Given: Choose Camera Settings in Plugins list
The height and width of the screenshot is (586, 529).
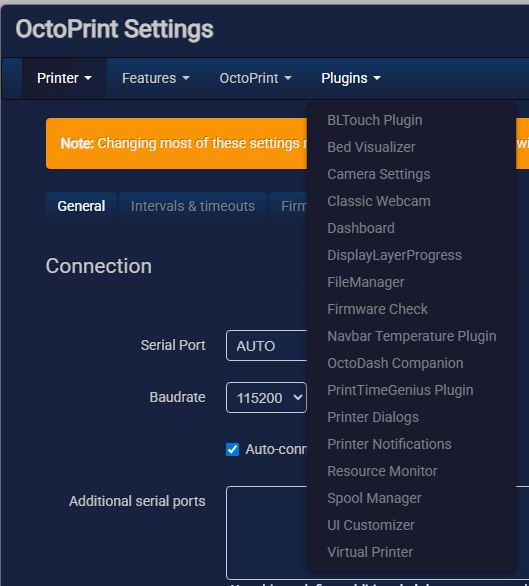Looking at the screenshot, I should pyautogui.click(x=379, y=174).
